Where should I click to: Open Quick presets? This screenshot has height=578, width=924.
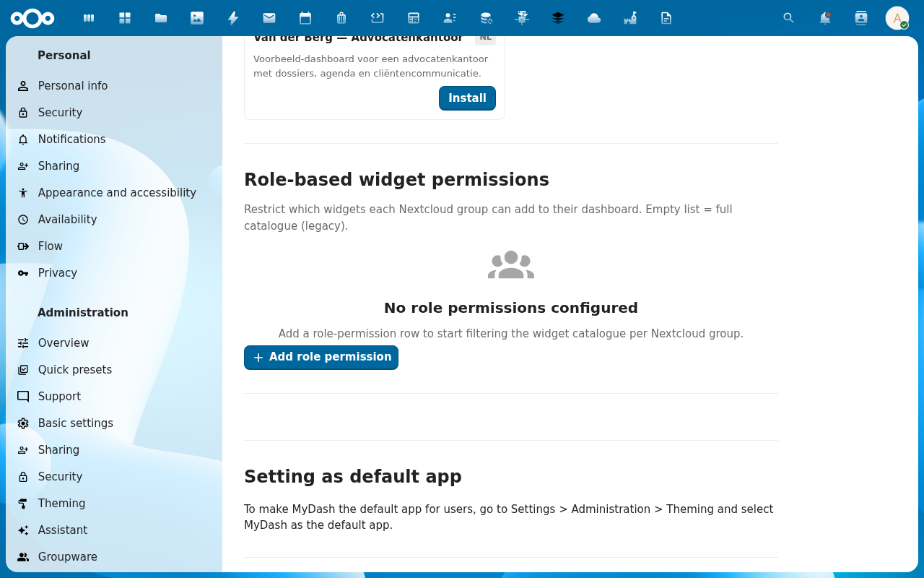point(114,370)
